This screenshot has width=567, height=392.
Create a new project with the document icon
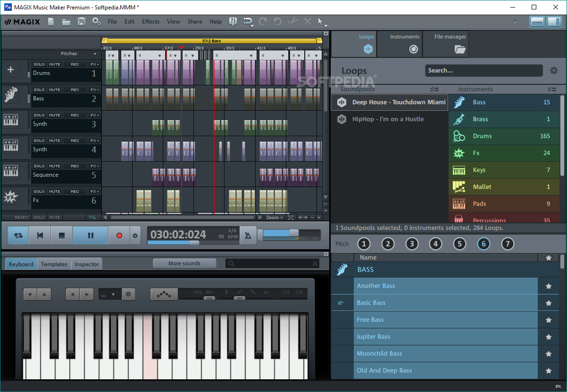click(x=50, y=22)
